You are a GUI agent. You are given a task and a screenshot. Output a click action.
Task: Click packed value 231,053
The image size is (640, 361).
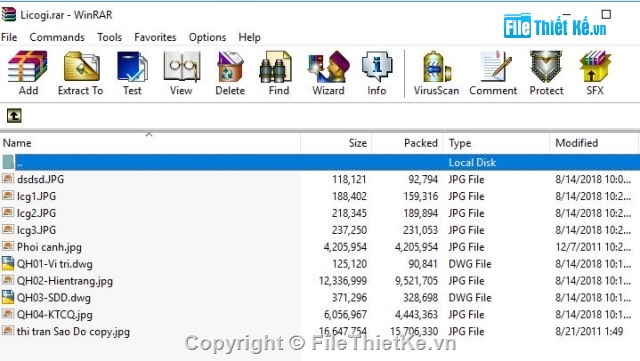coord(420,230)
